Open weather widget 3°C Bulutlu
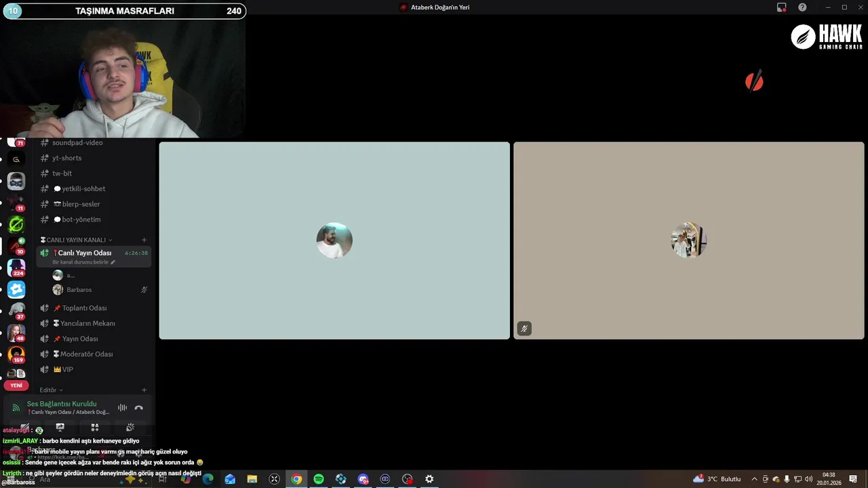Image resolution: width=868 pixels, height=488 pixels. (717, 479)
